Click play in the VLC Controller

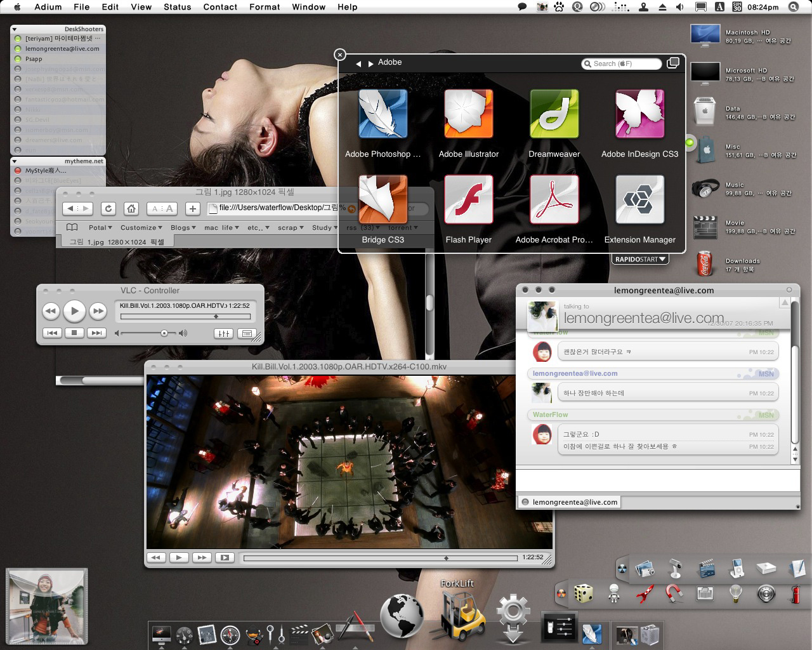(x=74, y=311)
